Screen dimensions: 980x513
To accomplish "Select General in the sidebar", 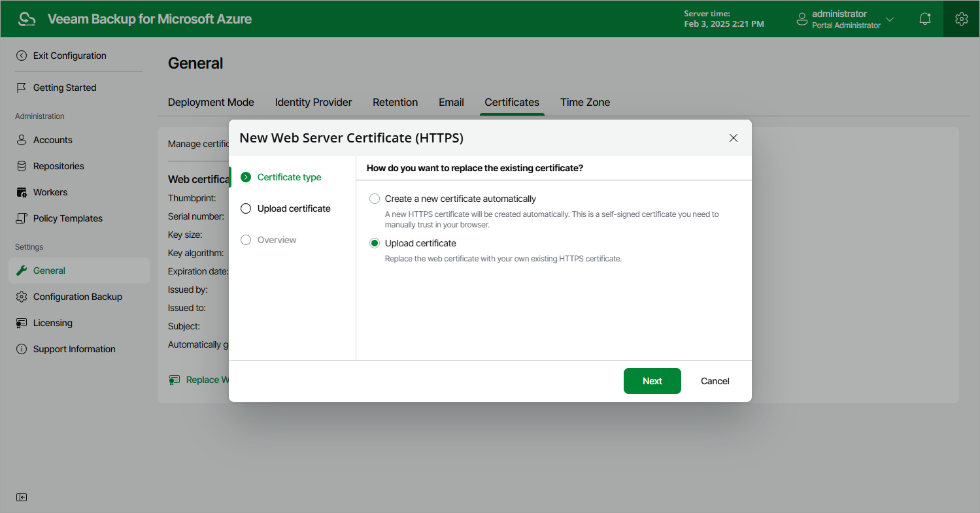I will 79,271.
